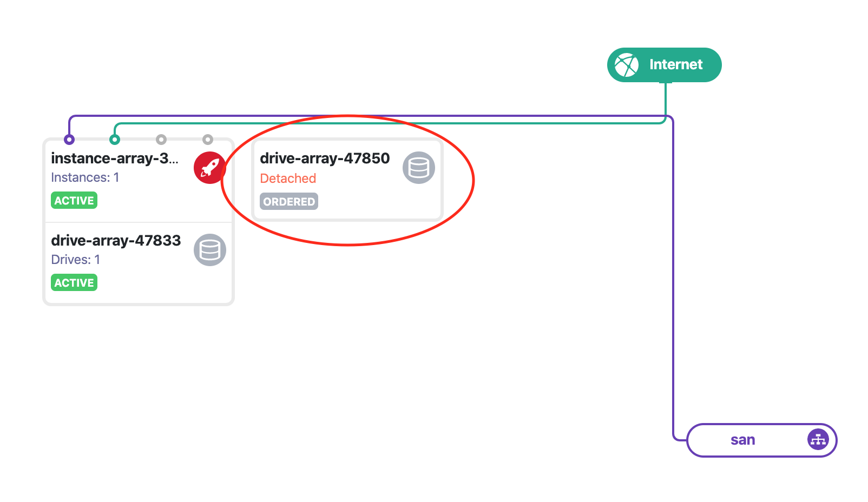Click the red rocket icon on instance-array

coord(209,168)
